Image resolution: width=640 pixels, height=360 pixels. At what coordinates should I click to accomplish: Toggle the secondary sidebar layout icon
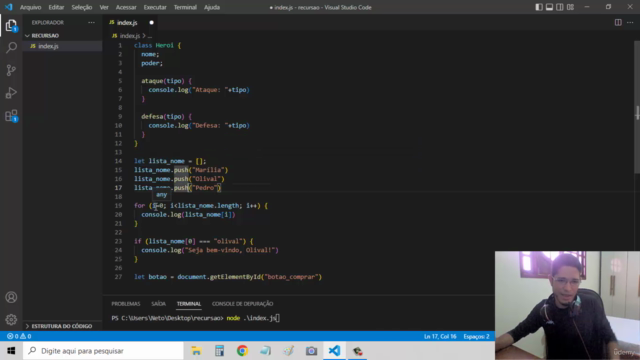click(x=560, y=7)
